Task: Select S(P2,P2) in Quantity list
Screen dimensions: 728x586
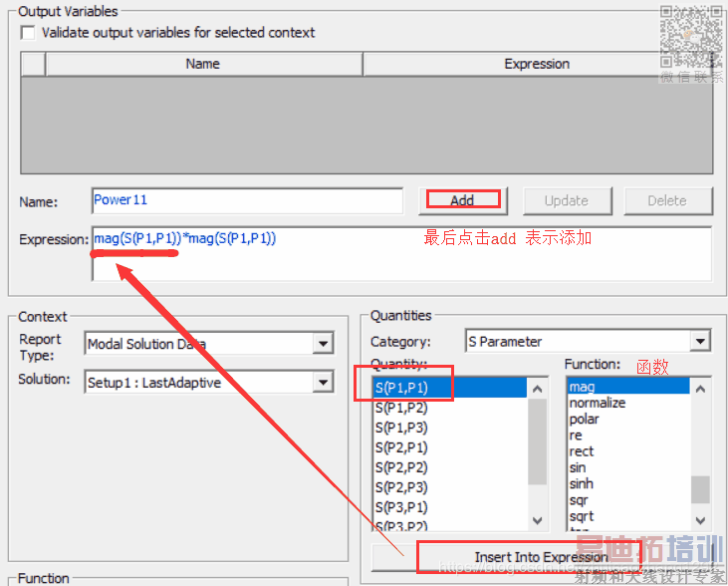Action: click(449, 467)
